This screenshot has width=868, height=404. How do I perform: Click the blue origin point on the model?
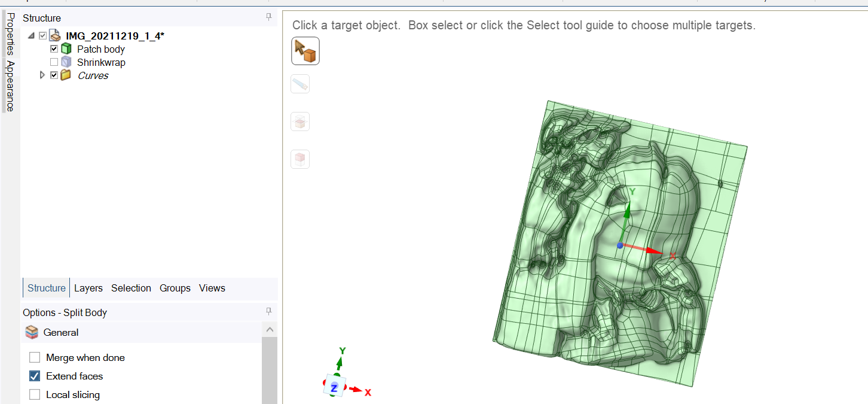point(621,245)
